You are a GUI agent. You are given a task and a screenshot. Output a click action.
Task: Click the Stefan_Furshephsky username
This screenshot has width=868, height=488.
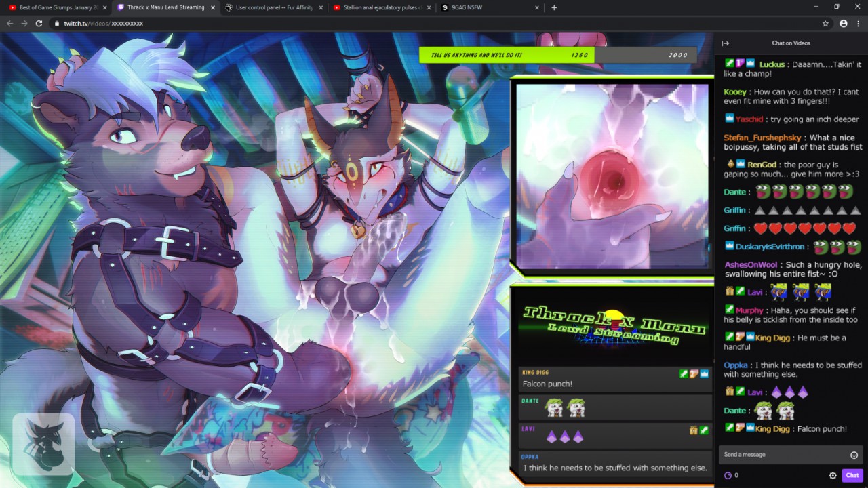(x=763, y=138)
